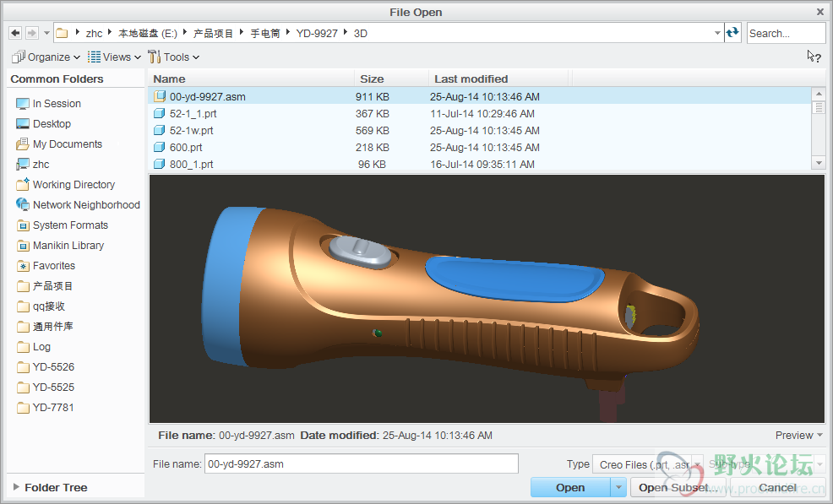Open Manikin Library folder
Image resolution: width=833 pixels, height=504 pixels.
point(68,246)
